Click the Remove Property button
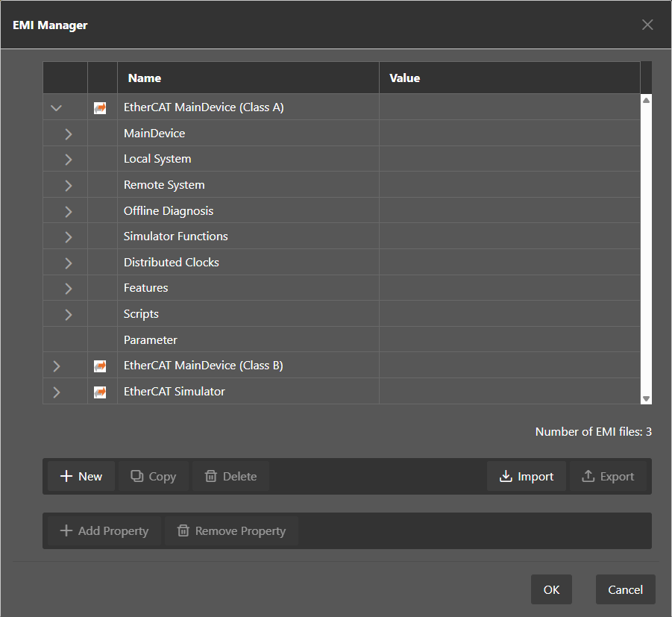The height and width of the screenshot is (617, 672). (x=231, y=530)
